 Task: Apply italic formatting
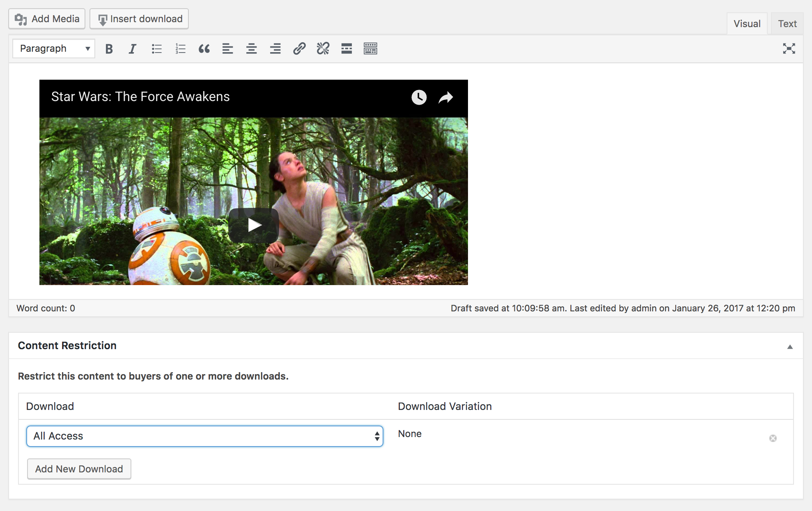[x=132, y=48]
